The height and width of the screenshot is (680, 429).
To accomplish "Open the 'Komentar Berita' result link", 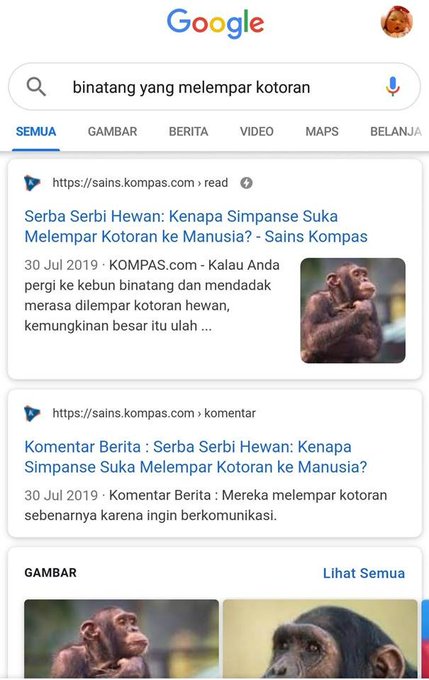I will point(196,457).
